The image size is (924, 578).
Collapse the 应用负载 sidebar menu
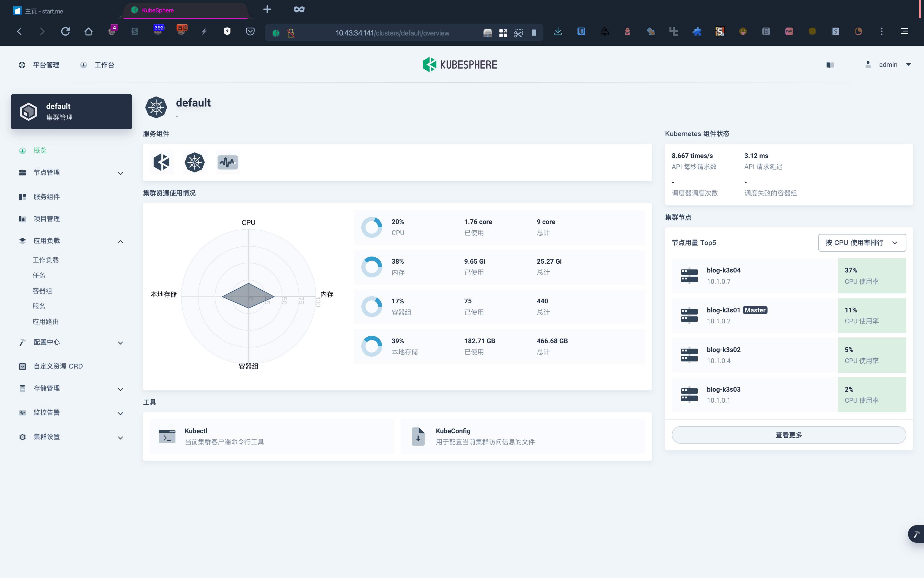click(x=71, y=241)
